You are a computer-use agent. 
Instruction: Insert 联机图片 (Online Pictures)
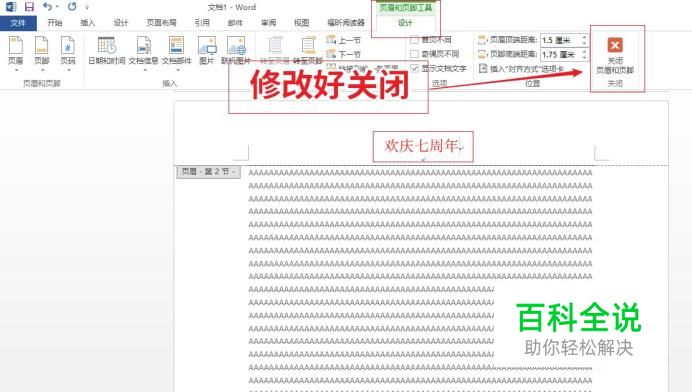click(236, 51)
